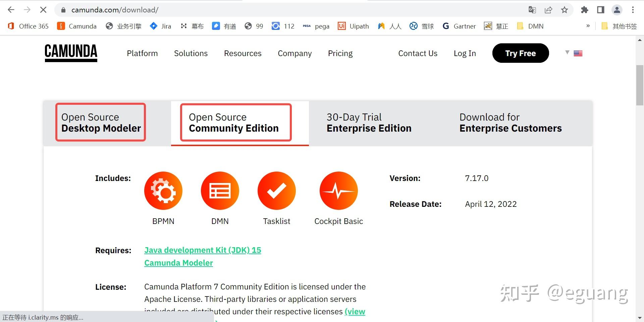Click the BPMN gear icon
This screenshot has height=322, width=644.
tap(163, 191)
